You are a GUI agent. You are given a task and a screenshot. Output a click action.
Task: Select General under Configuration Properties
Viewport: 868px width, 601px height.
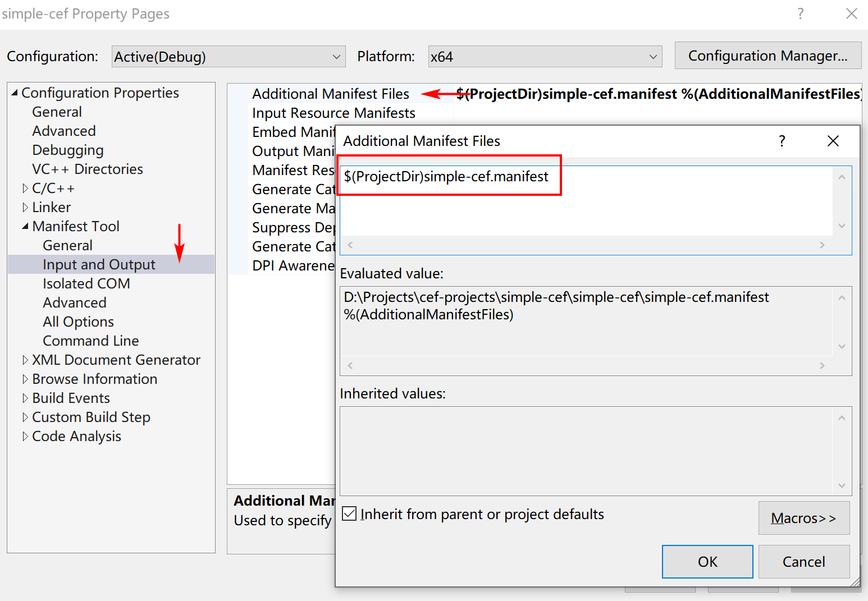coord(57,112)
